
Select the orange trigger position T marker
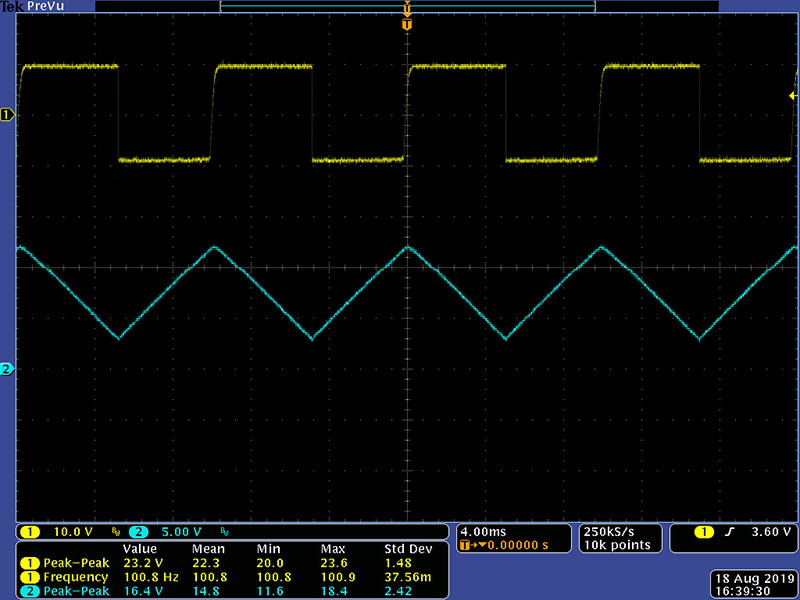[407, 24]
